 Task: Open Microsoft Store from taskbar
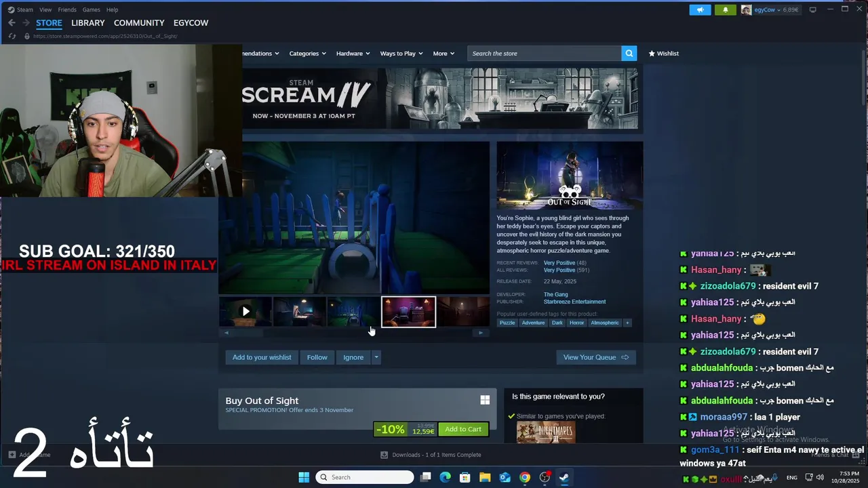tap(465, 477)
